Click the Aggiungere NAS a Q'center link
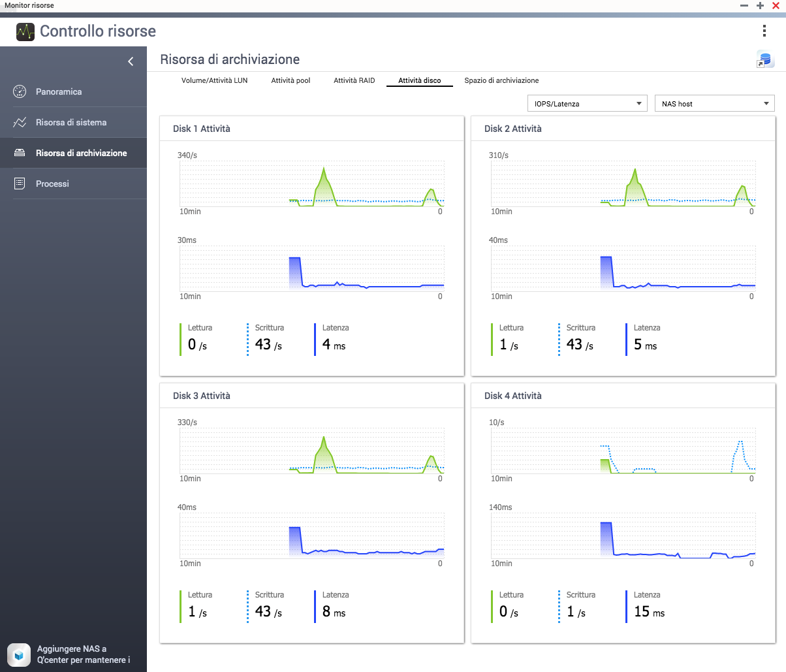This screenshot has height=672, width=786. (83, 654)
